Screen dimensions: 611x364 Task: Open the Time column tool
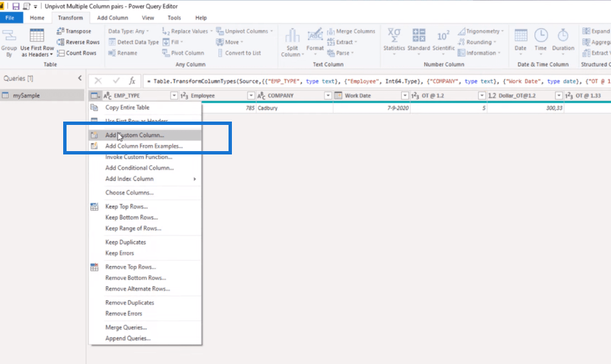tap(540, 42)
